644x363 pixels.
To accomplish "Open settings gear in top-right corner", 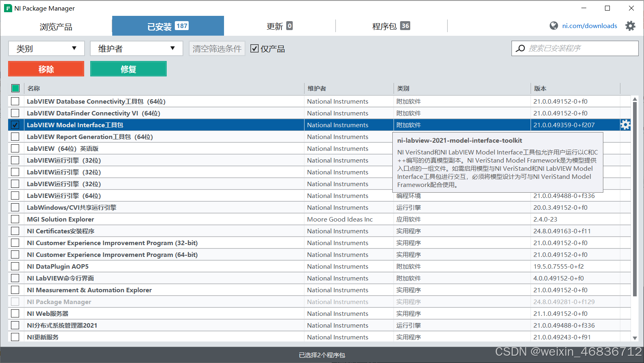I will tap(630, 26).
